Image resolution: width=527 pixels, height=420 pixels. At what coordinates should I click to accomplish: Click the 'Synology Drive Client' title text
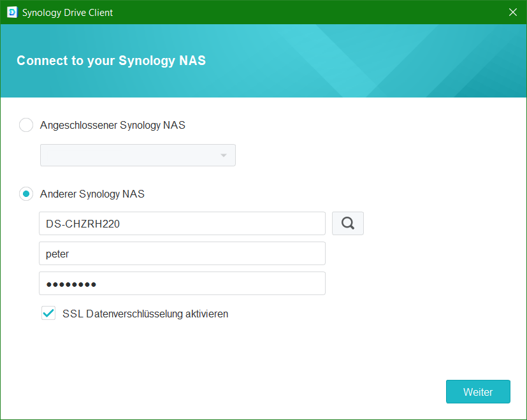[68, 12]
